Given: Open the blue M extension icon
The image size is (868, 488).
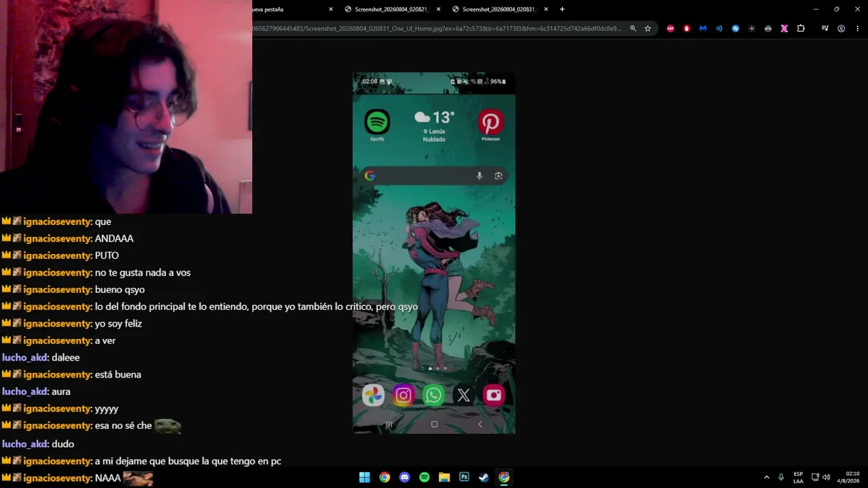Looking at the screenshot, I should tap(703, 28).
